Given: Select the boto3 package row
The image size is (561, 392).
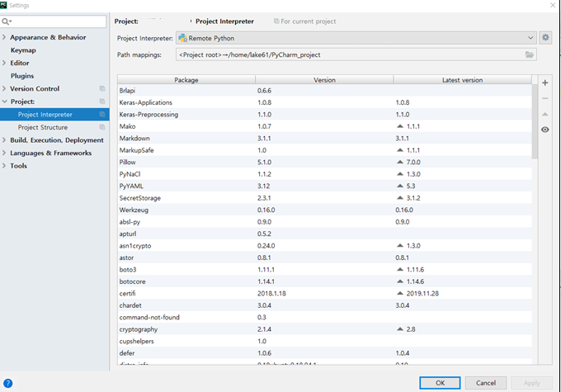Looking at the screenshot, I should pos(324,270).
